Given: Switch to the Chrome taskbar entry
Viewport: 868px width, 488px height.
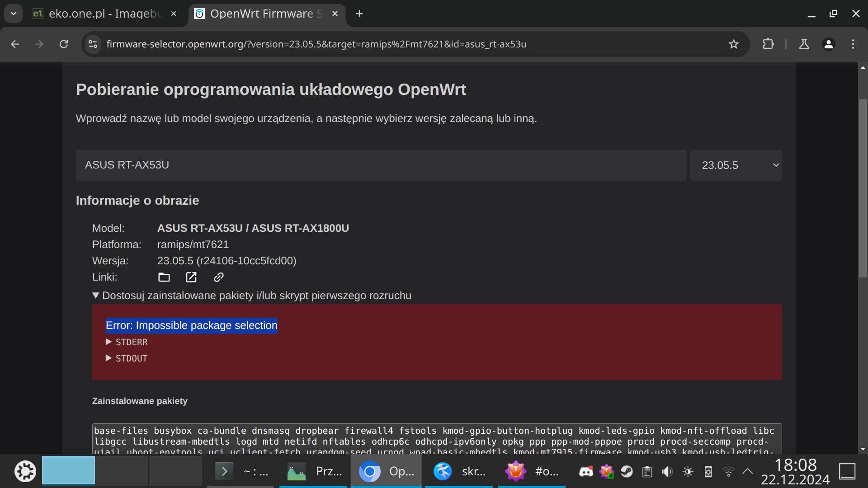Looking at the screenshot, I should tap(386, 472).
